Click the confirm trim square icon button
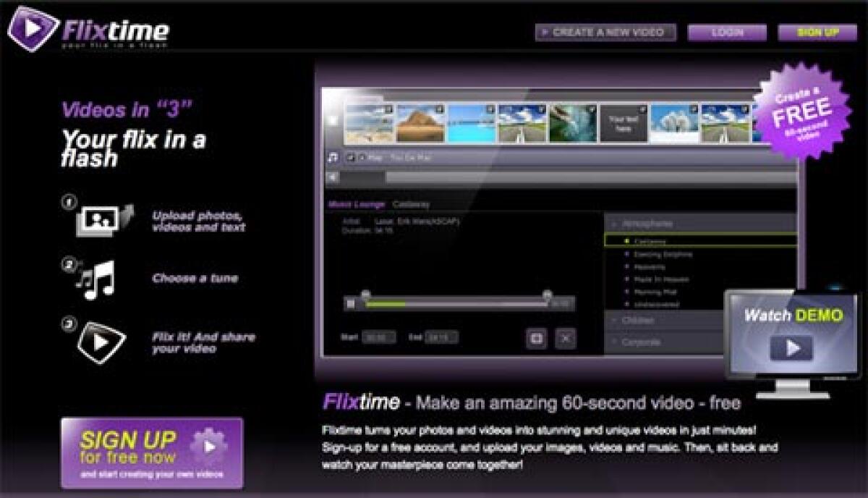The height and width of the screenshot is (498, 868). point(537,338)
